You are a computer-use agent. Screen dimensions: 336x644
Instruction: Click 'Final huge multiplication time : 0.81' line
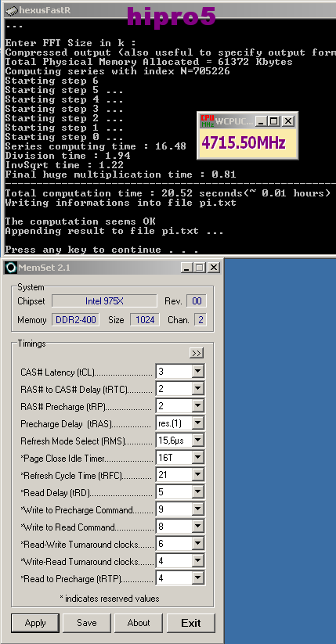click(121, 174)
